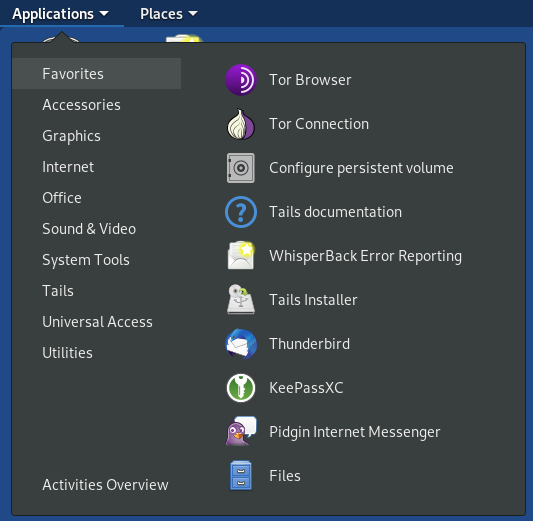Click the WhisperBack envelope icon

pos(241,256)
